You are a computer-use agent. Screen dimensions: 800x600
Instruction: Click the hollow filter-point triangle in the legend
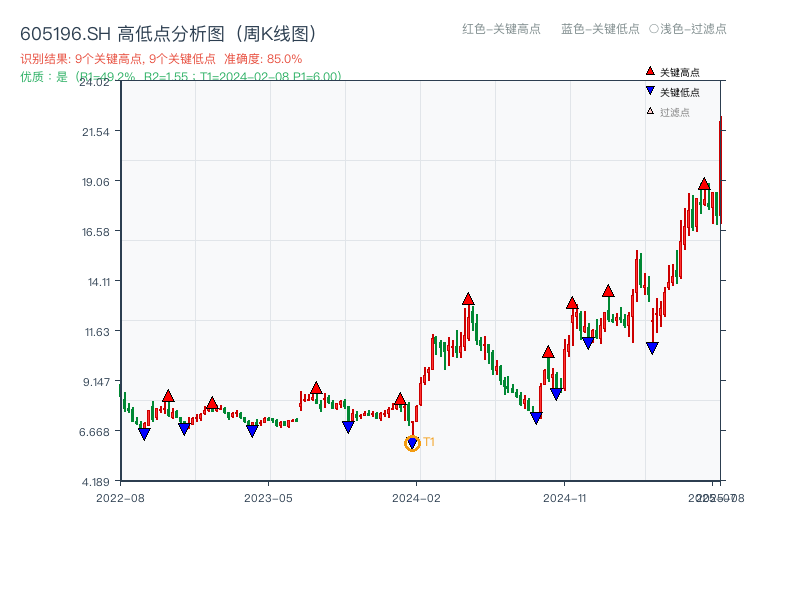[x=650, y=111]
